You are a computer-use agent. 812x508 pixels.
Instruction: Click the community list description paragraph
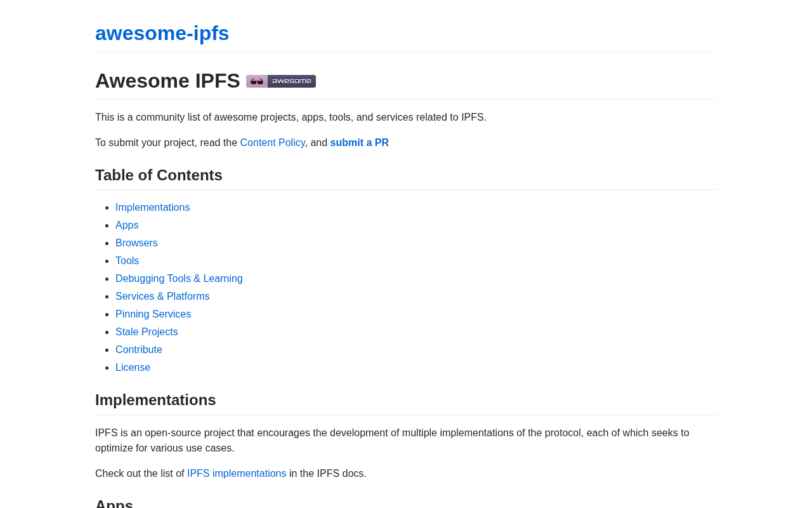(291, 117)
